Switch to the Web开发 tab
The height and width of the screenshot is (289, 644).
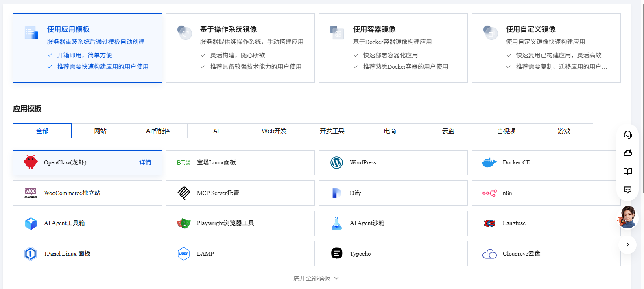274,131
